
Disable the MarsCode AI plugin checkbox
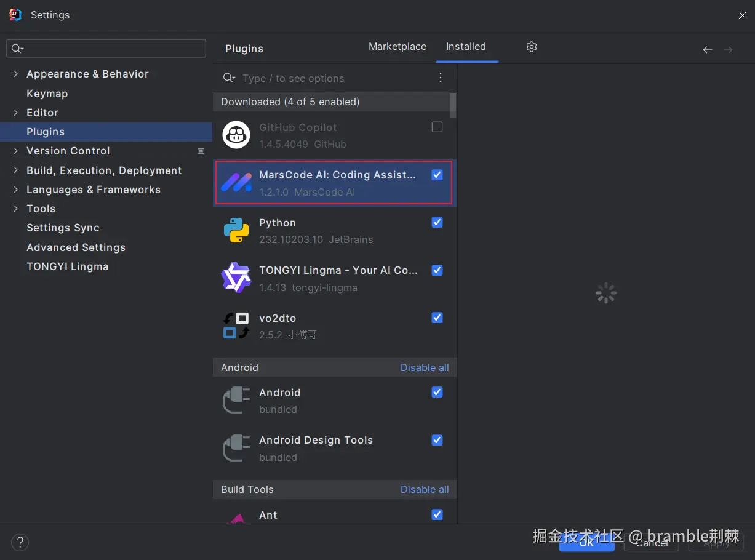click(437, 175)
